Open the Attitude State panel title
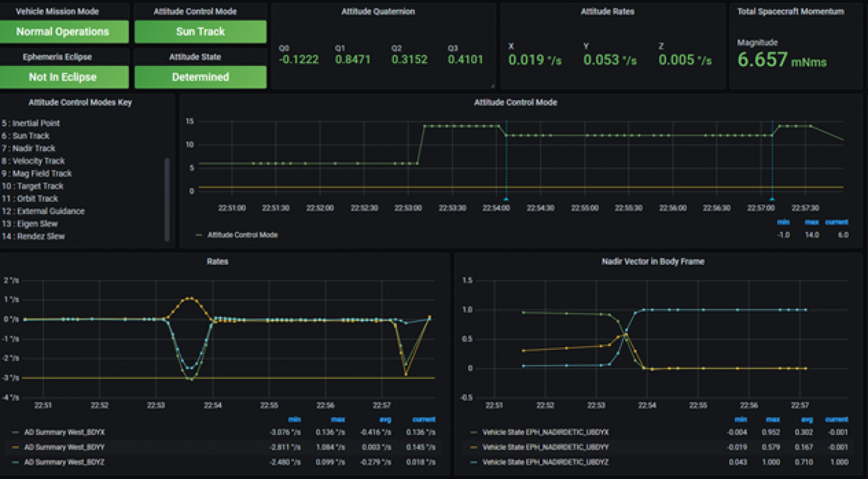Image resolution: width=868 pixels, height=479 pixels. 195,57
